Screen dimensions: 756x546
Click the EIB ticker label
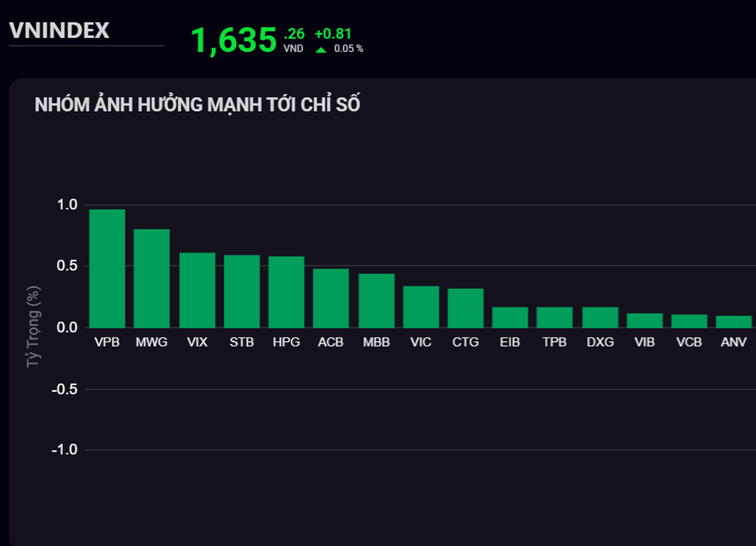click(510, 343)
